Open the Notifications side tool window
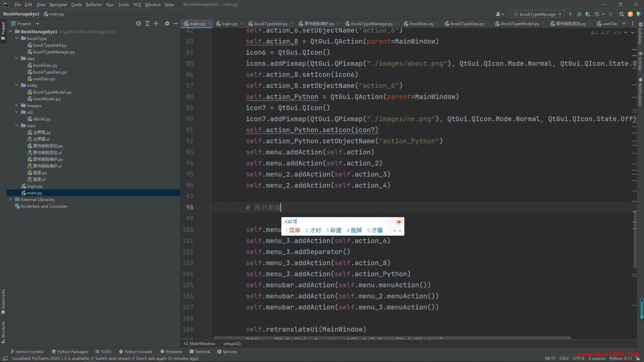Screen dimensions: 644x362 640,92
